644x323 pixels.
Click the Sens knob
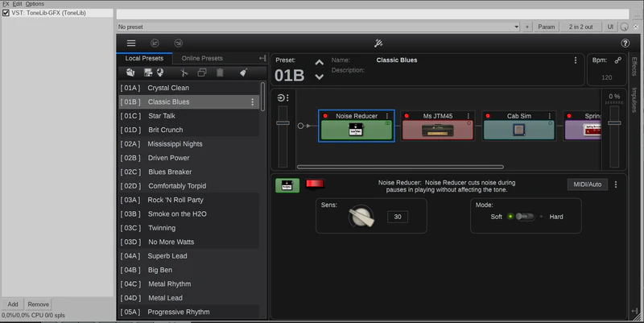click(361, 217)
